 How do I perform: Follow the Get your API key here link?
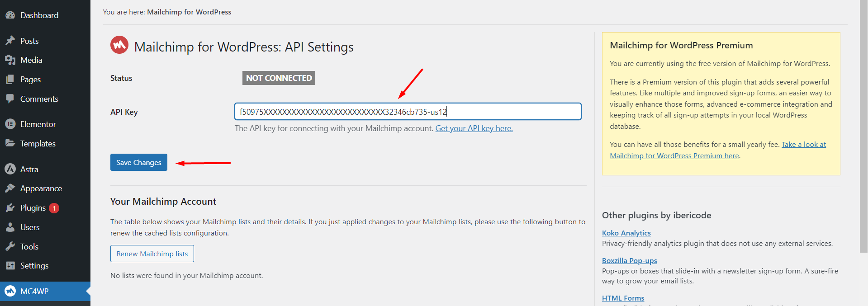[x=474, y=128]
